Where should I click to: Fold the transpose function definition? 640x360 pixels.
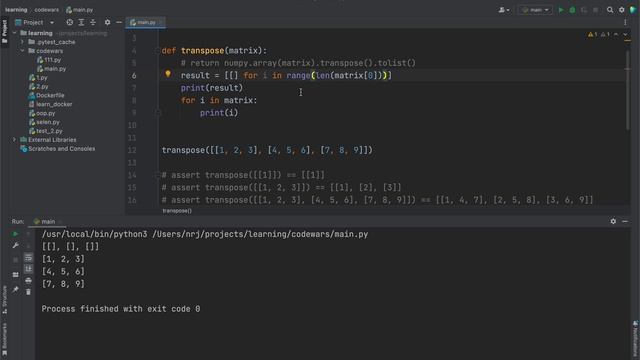point(158,51)
